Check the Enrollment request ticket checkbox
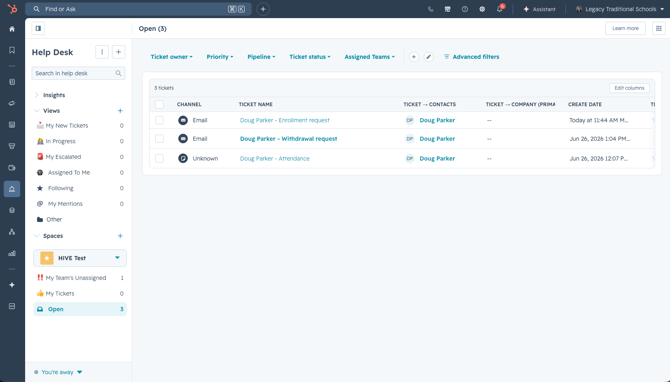Image resolution: width=670 pixels, height=382 pixels. [159, 120]
